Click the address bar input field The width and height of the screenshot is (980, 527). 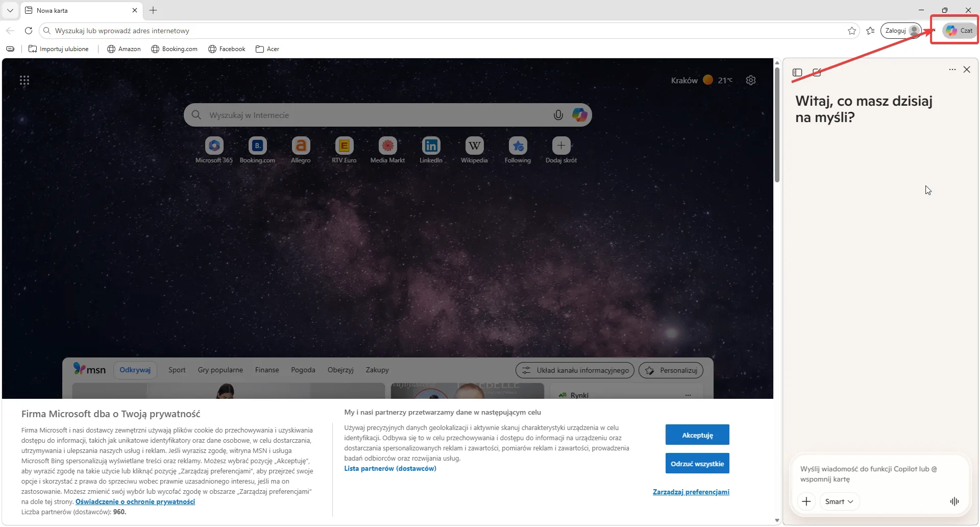pos(449,31)
